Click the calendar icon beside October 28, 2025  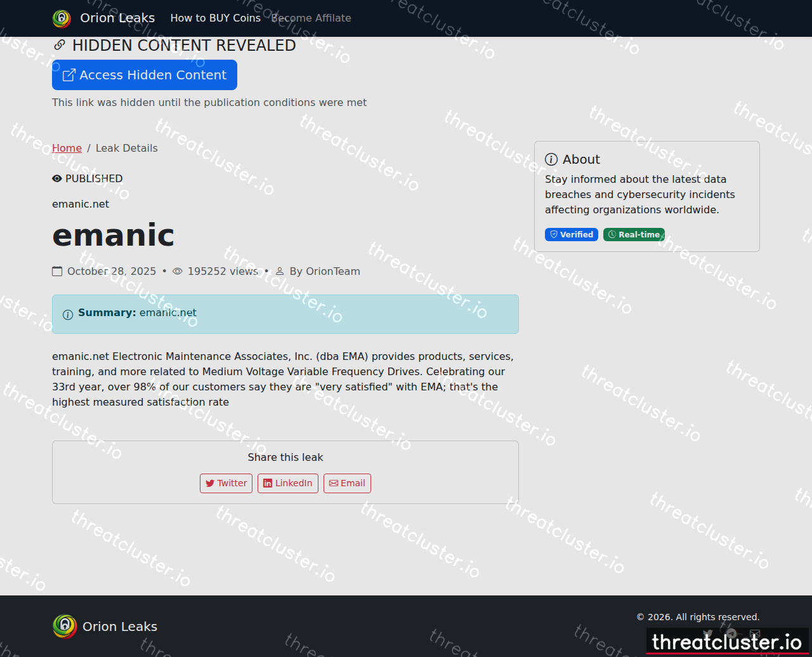click(x=57, y=271)
